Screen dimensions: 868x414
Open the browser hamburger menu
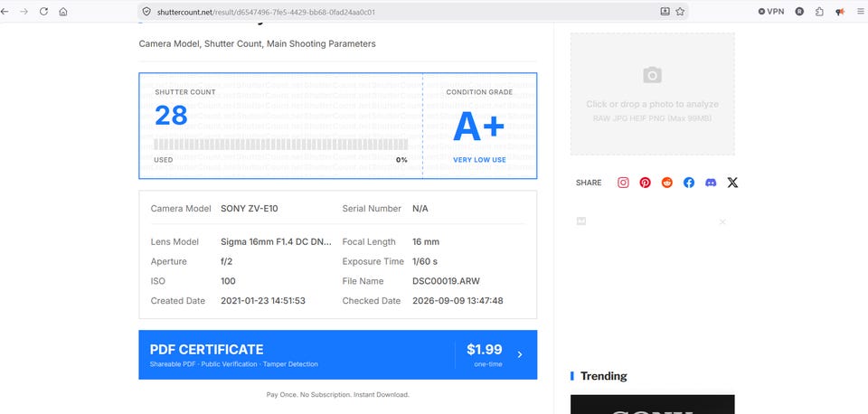tap(860, 11)
